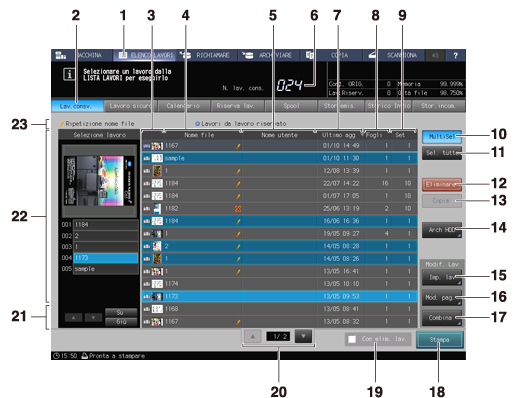Select entry 002 in Selezione lavoro
This screenshot has height=398, width=517.
pos(106,236)
